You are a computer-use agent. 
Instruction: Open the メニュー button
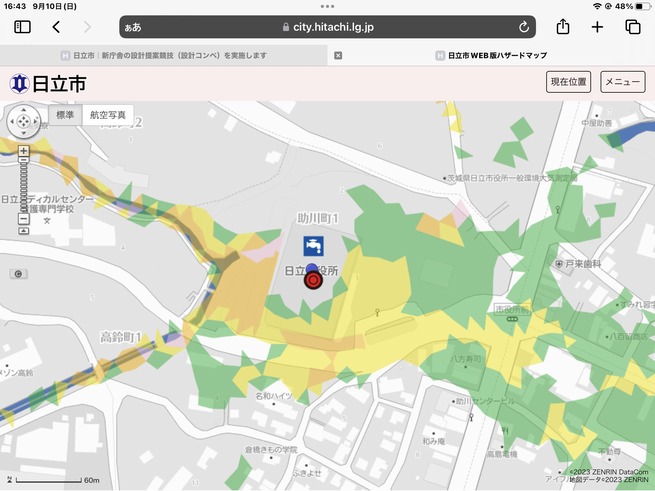622,82
